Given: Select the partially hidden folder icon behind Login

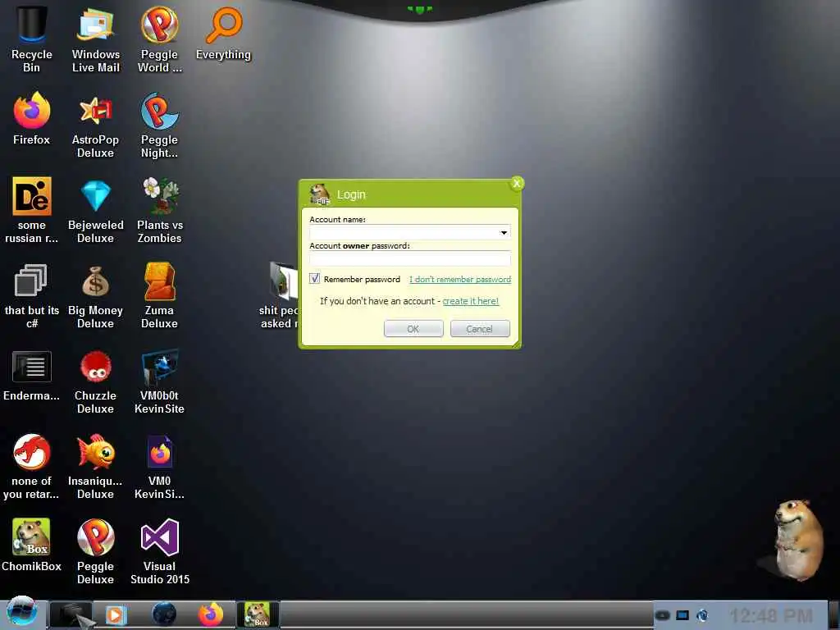Looking at the screenshot, I should pos(283,281).
